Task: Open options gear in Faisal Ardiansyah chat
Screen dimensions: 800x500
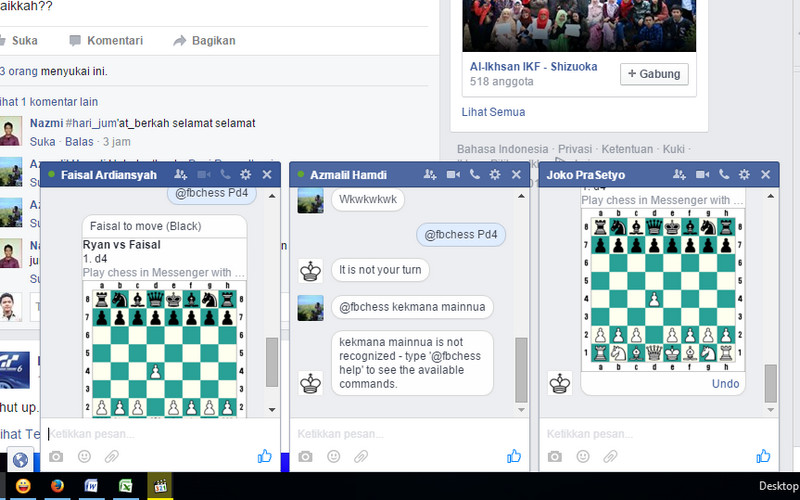Action: (x=245, y=174)
